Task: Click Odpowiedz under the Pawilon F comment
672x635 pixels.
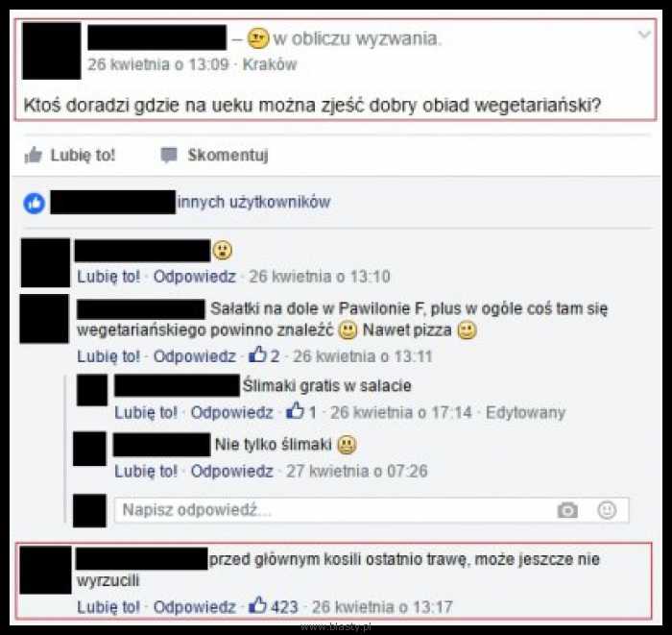Action: click(x=195, y=355)
